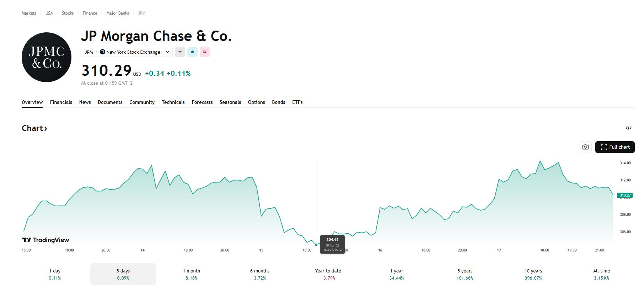Click the 19:30 time axis label
The image size is (644, 297).
click(572, 250)
